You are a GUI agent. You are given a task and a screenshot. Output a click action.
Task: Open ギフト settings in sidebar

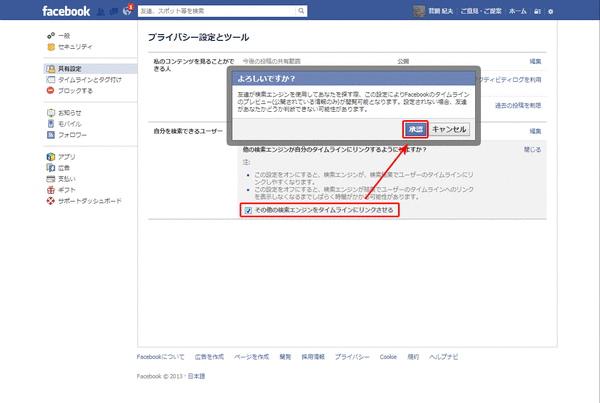[61, 190]
